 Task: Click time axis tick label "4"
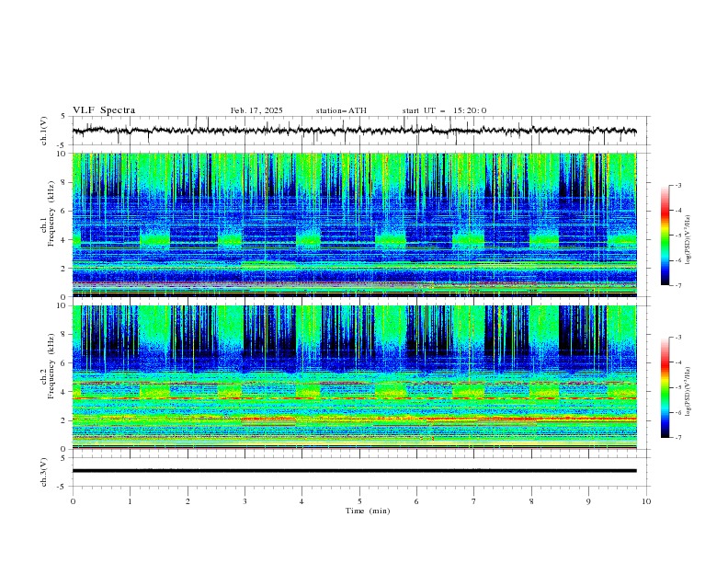coord(301,501)
